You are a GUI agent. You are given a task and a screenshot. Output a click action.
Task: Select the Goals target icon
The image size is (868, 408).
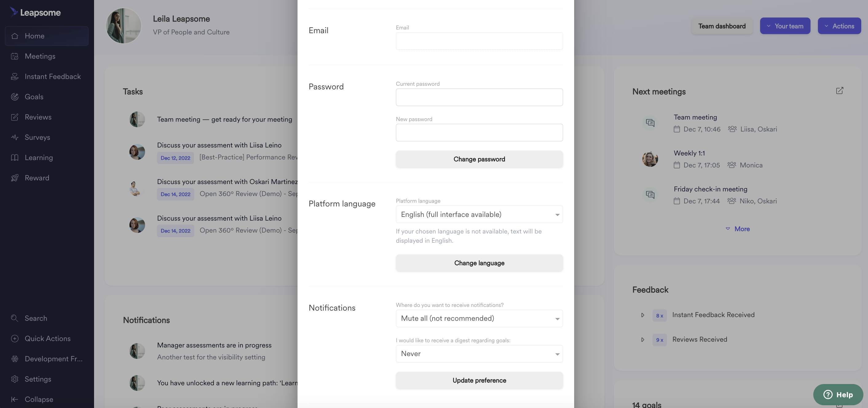14,97
